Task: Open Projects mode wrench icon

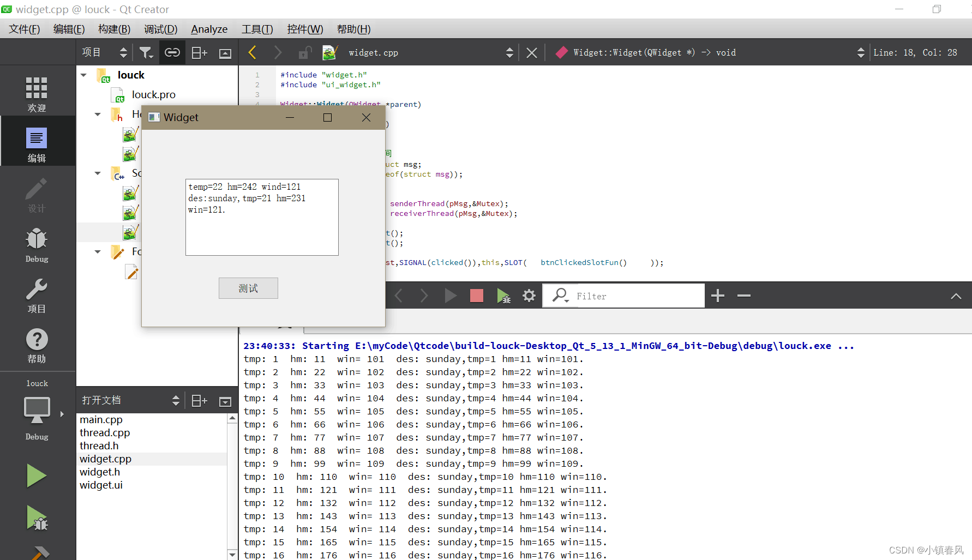Action: click(x=37, y=295)
